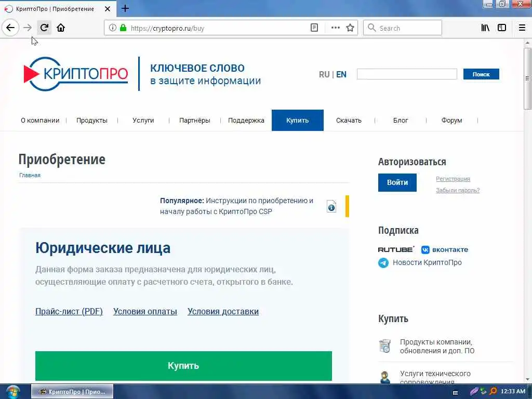The image size is (532, 399).
Task: Click the keyboard icon in taskbar tray
Action: point(455,393)
